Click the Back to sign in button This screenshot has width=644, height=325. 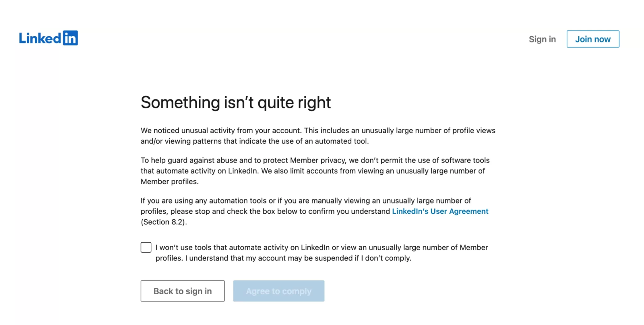(x=183, y=291)
